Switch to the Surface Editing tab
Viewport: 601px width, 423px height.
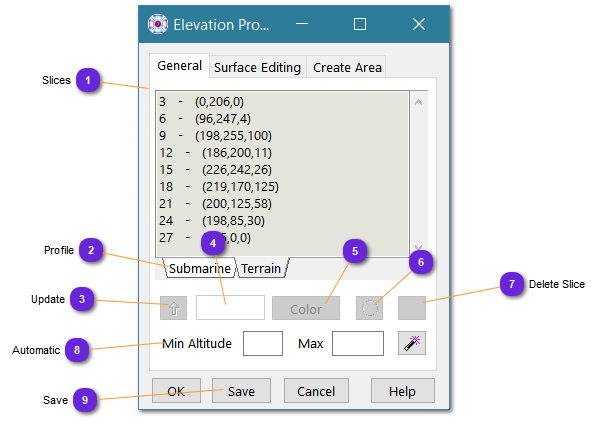coord(257,68)
